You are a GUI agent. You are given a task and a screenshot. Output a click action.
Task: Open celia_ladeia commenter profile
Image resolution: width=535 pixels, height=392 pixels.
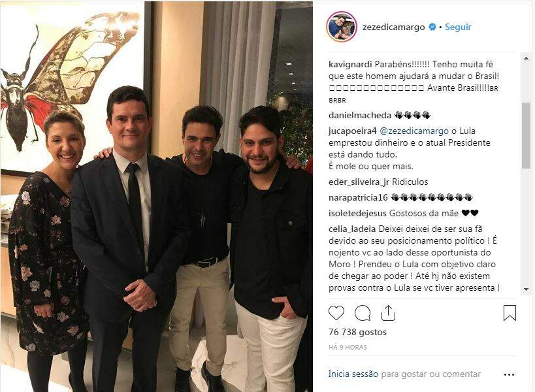[352, 229]
